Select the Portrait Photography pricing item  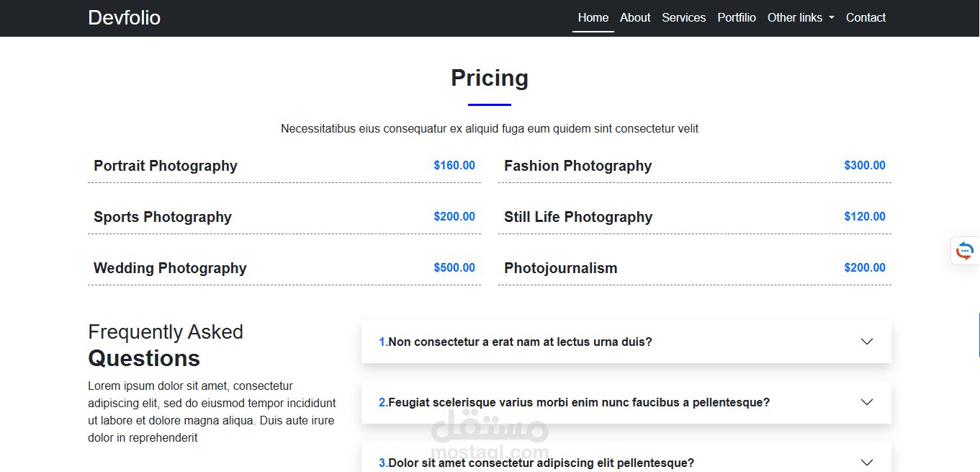pyautogui.click(x=166, y=166)
